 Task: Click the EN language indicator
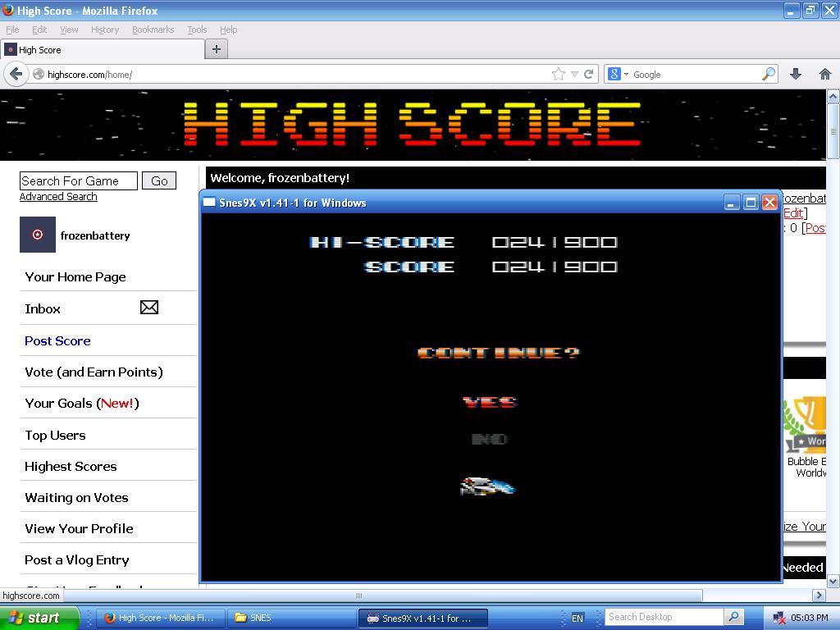[577, 619]
